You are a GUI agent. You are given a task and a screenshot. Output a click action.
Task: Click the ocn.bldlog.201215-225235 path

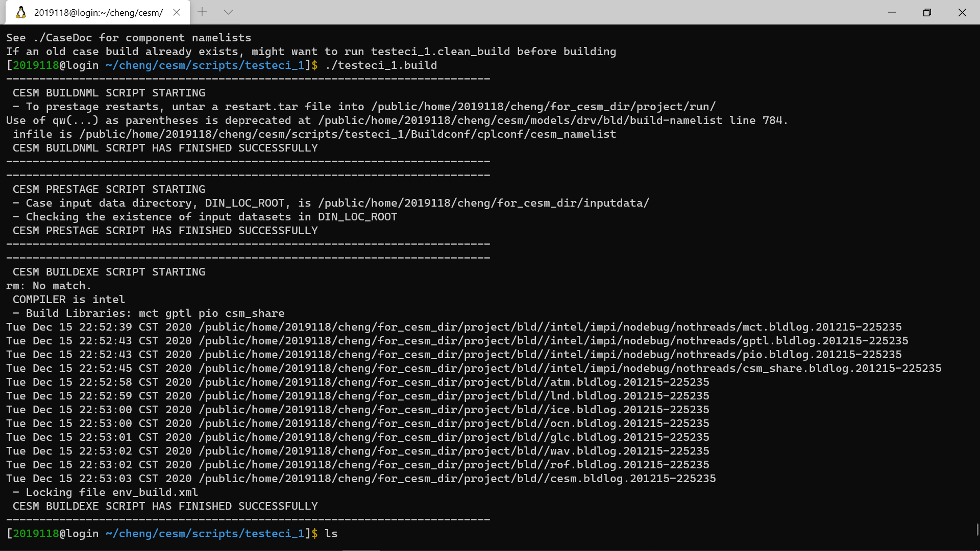tap(454, 423)
